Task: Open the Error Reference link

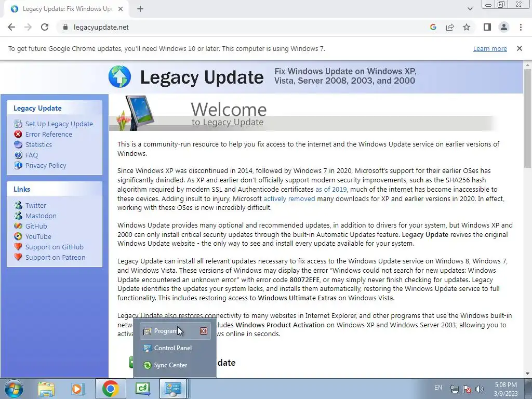Action: click(48, 134)
